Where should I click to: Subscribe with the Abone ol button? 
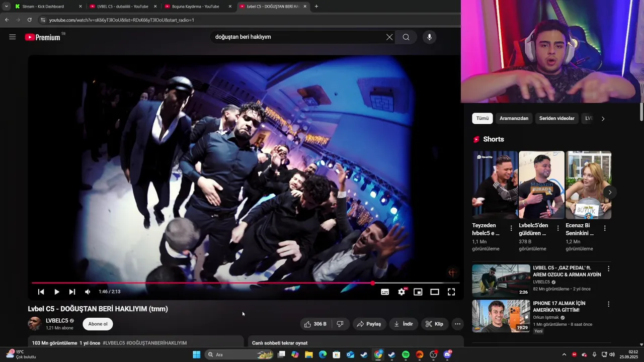coord(98,324)
